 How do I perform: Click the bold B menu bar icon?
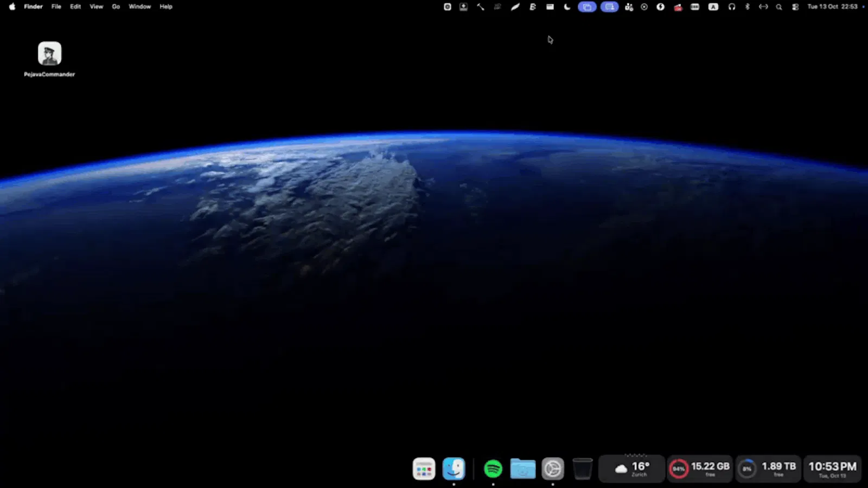tap(533, 7)
